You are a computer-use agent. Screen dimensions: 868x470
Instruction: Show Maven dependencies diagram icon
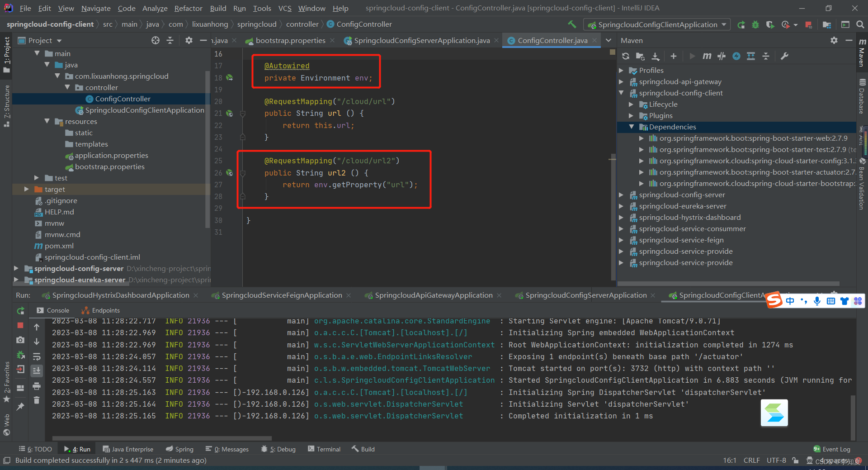pyautogui.click(x=751, y=56)
